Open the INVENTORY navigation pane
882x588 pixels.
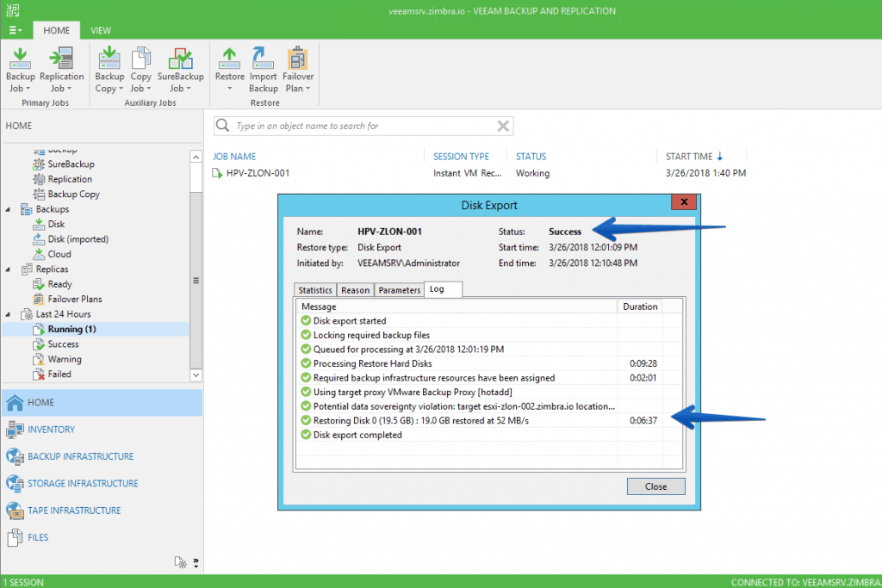102,430
